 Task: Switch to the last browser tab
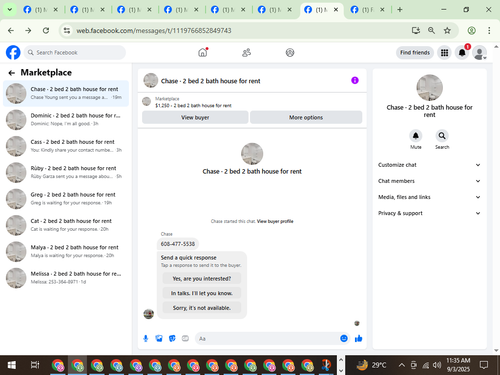[x=368, y=10]
